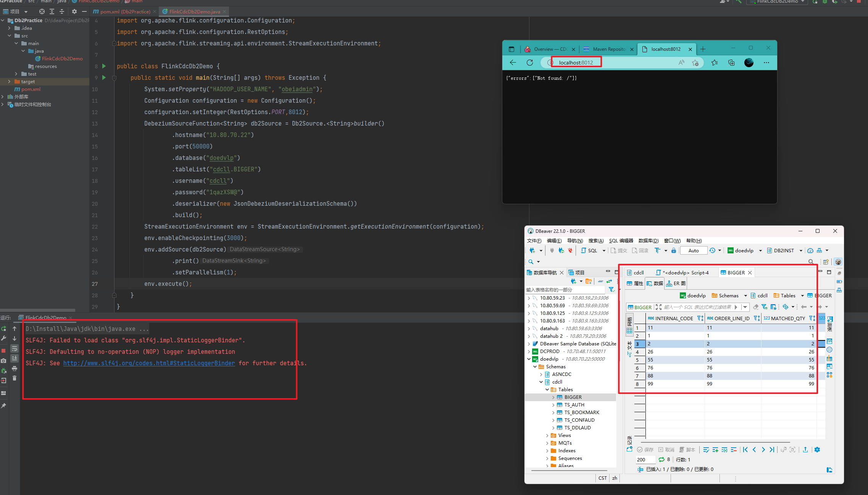Open DBeaver 文件(F) menu
Viewport: 868px width, 495px height.
pos(534,240)
